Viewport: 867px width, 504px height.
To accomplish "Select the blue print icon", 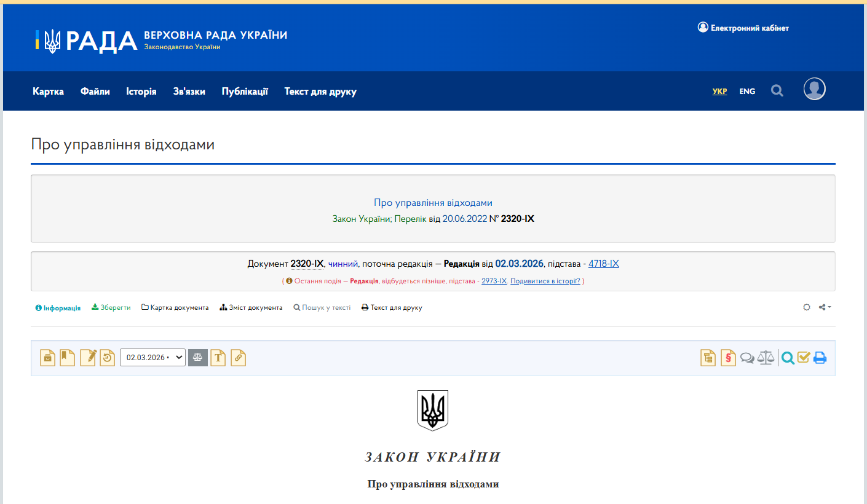I will [820, 357].
